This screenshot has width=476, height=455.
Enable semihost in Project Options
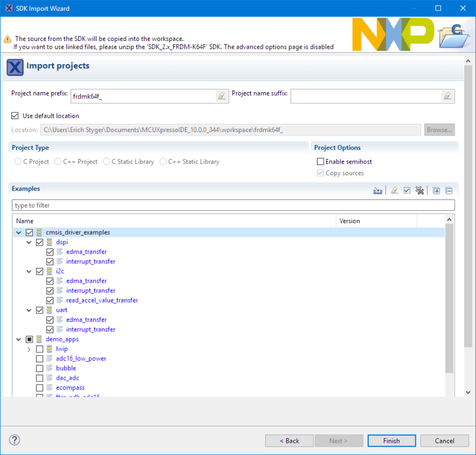[320, 161]
